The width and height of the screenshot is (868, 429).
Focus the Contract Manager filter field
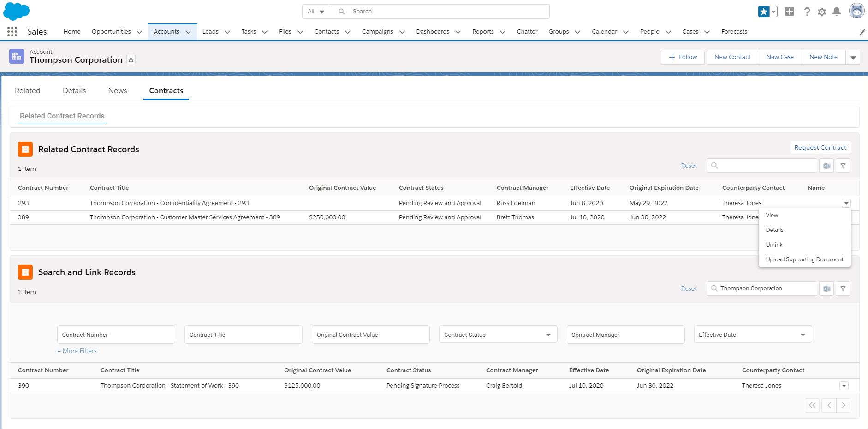click(625, 335)
